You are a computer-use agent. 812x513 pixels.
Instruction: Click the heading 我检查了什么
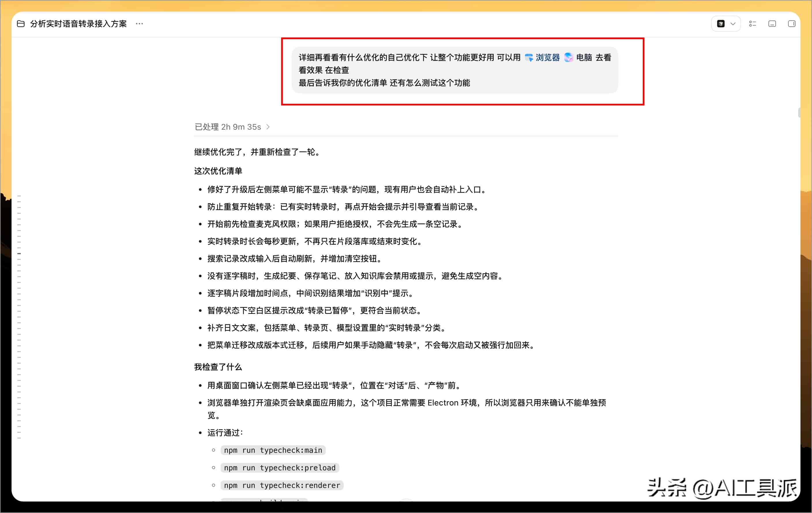(218, 367)
